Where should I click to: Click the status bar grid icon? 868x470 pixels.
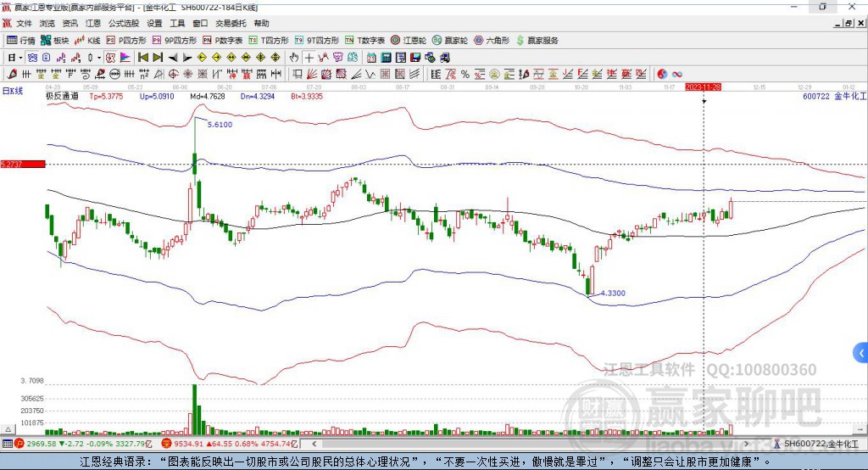[x=7, y=444]
